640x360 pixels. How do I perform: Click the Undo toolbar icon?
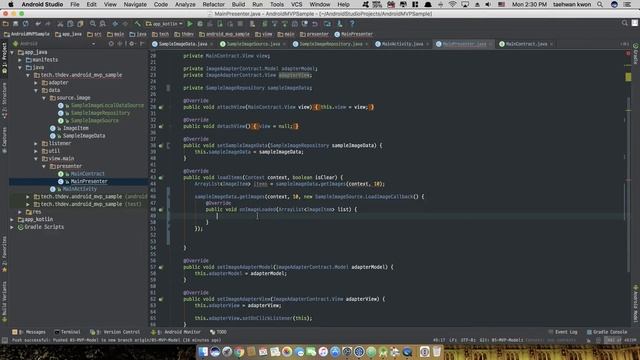click(38, 24)
